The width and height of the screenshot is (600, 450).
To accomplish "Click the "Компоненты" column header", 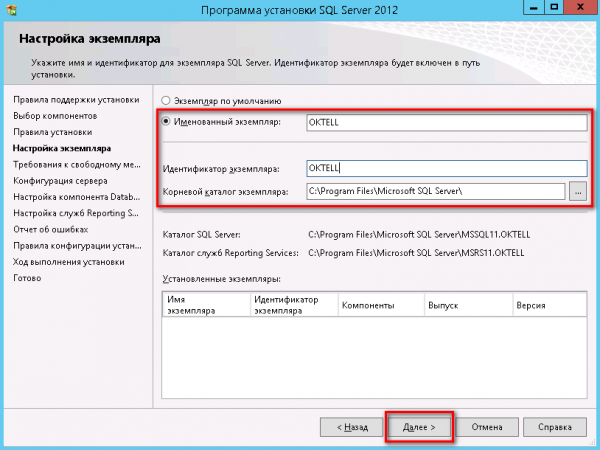I will [x=368, y=305].
